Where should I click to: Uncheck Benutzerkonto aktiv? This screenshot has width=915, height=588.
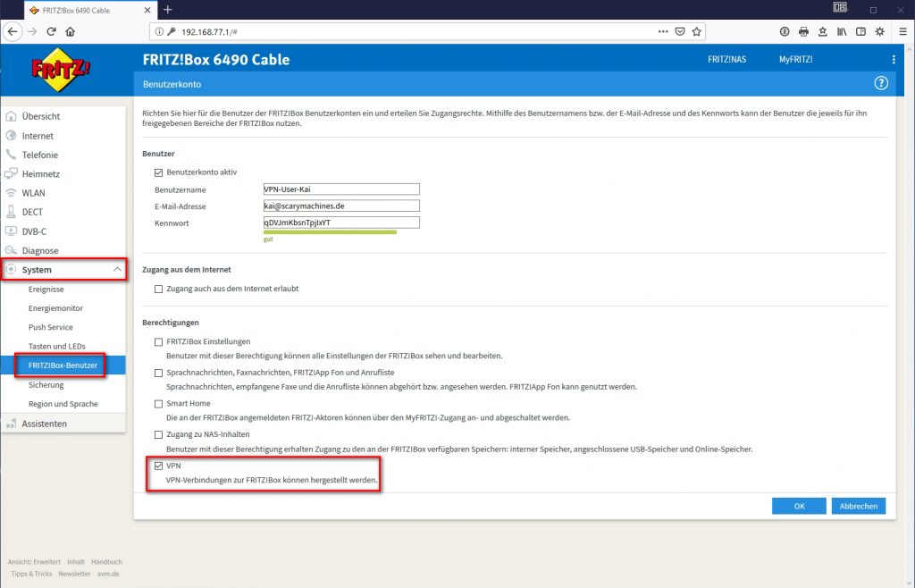(158, 172)
